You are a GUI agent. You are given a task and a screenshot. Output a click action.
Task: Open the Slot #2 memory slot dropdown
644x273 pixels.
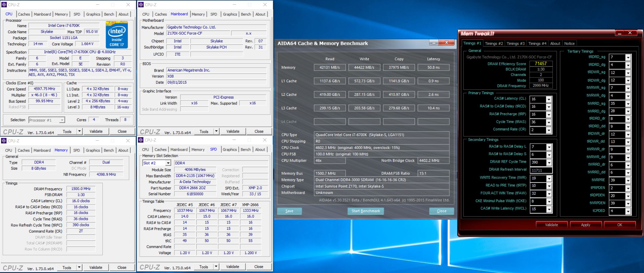tap(168, 163)
